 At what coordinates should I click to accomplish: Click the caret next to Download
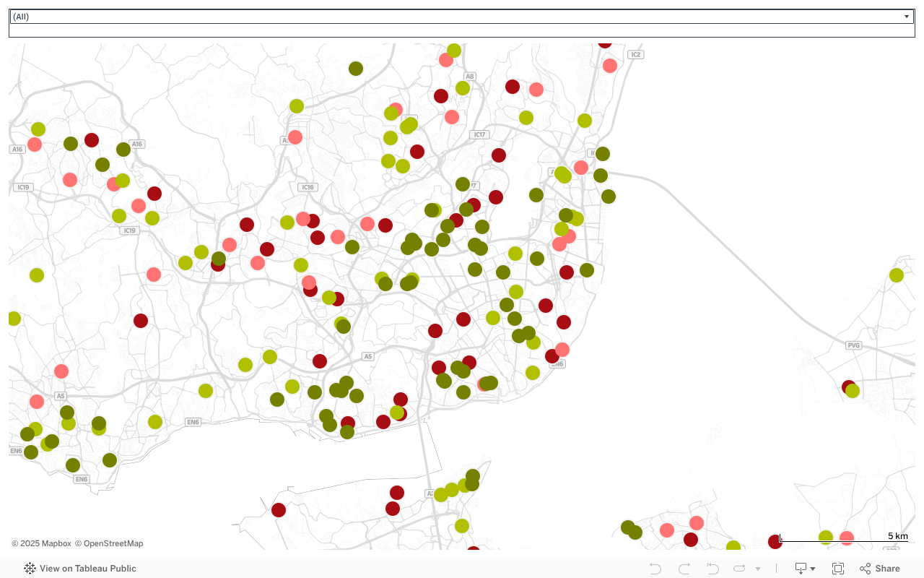[813, 569]
